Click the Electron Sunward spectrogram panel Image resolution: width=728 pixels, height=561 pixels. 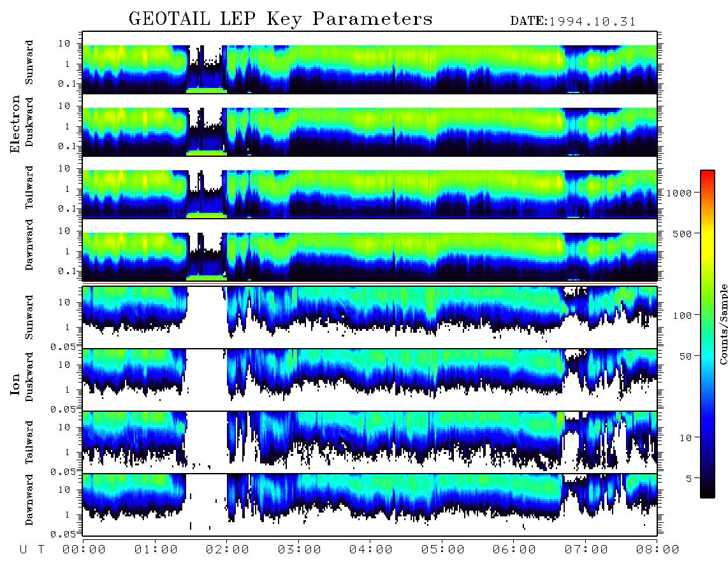tap(370, 62)
